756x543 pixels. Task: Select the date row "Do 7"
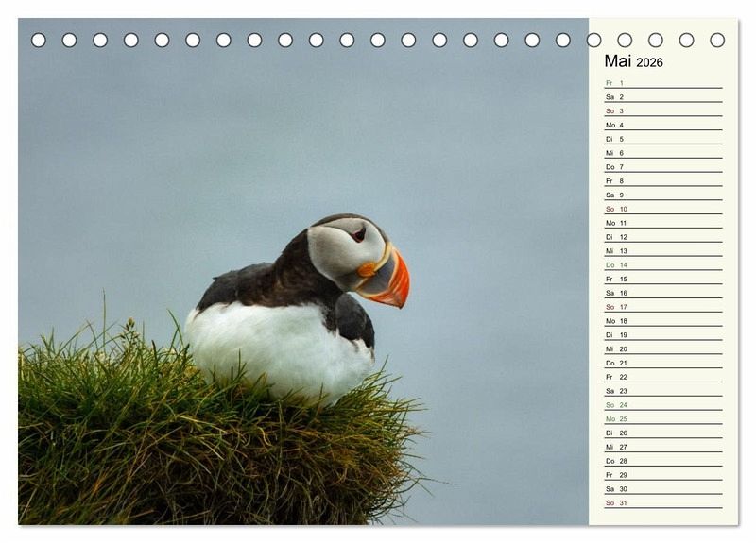pos(663,167)
